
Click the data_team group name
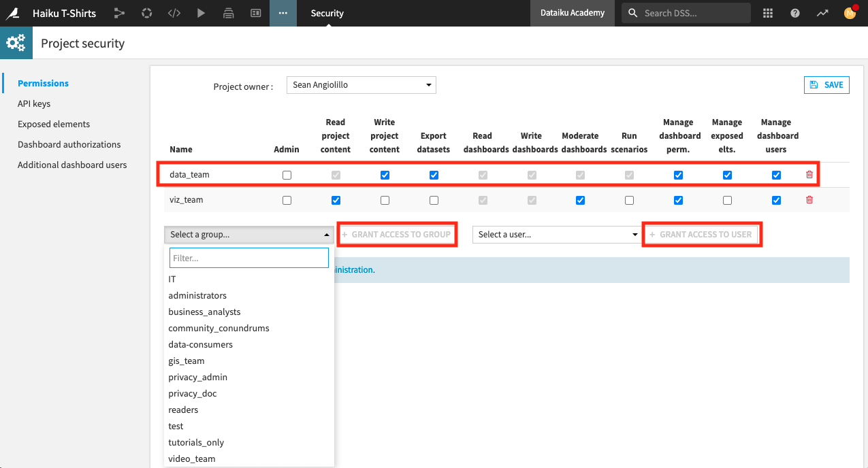[189, 175]
